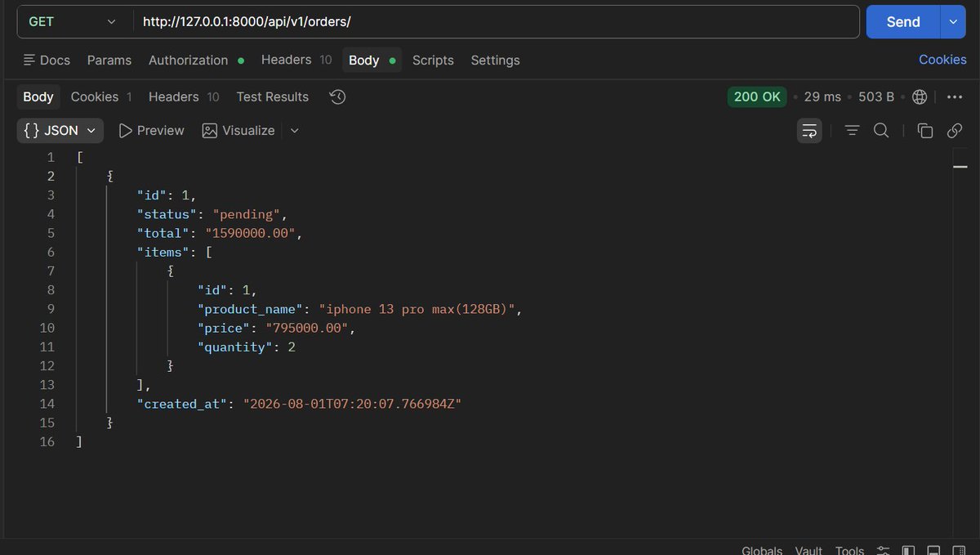Search within the response body
Viewport: 980px width, 555px height.
[881, 131]
